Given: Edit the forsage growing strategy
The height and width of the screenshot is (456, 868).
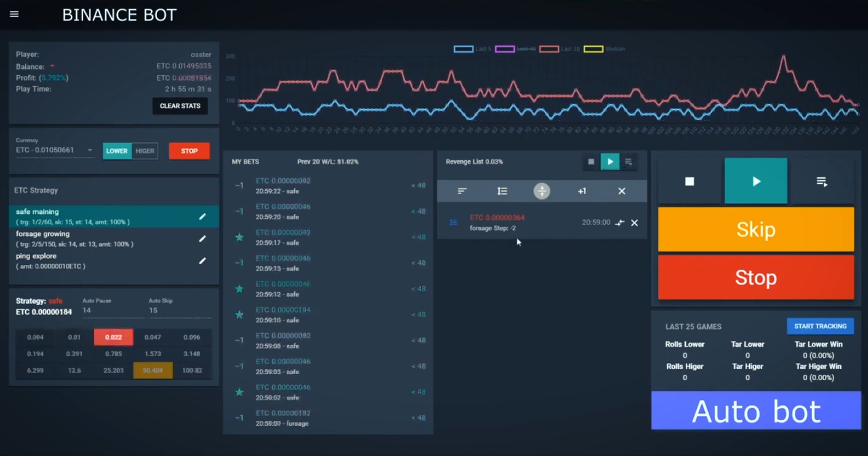Looking at the screenshot, I should pyautogui.click(x=202, y=238).
